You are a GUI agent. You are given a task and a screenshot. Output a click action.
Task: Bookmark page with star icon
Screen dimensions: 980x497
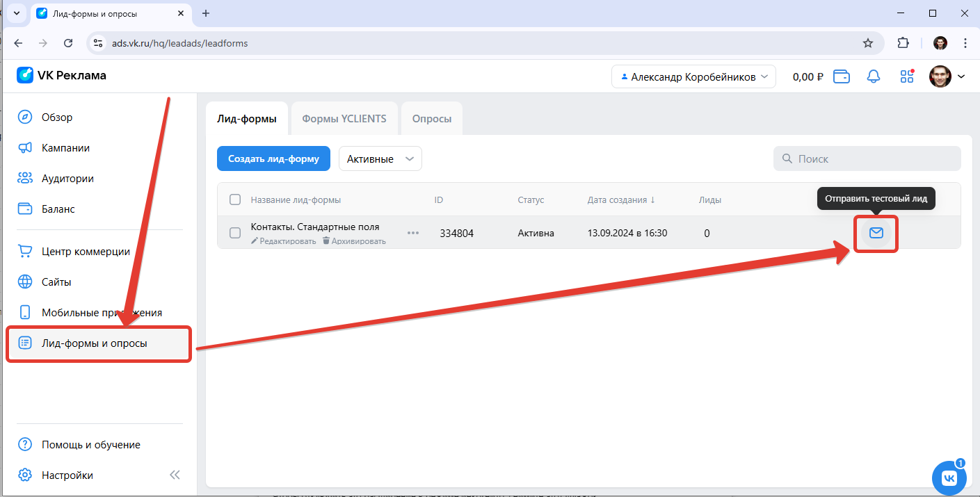pyautogui.click(x=868, y=43)
